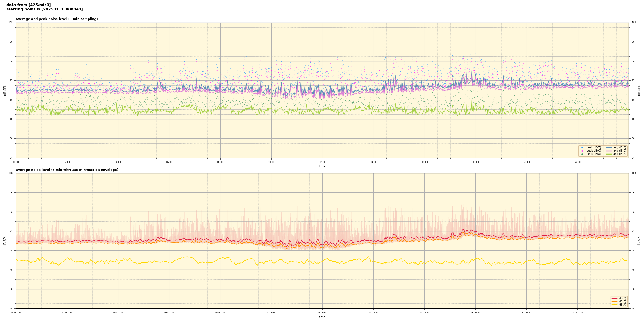Click the avg dB(Z) legend line sample

[x=609, y=148]
